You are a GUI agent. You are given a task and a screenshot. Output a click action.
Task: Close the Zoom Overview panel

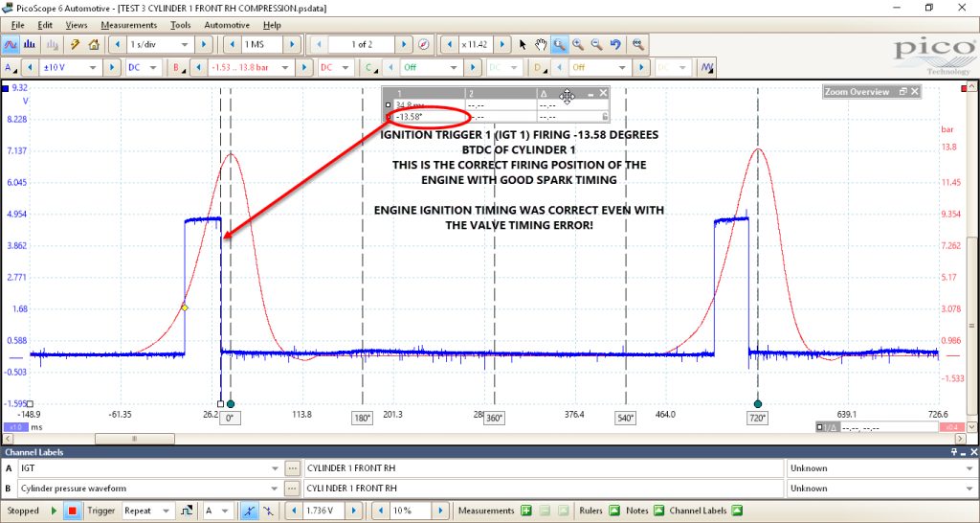point(914,91)
